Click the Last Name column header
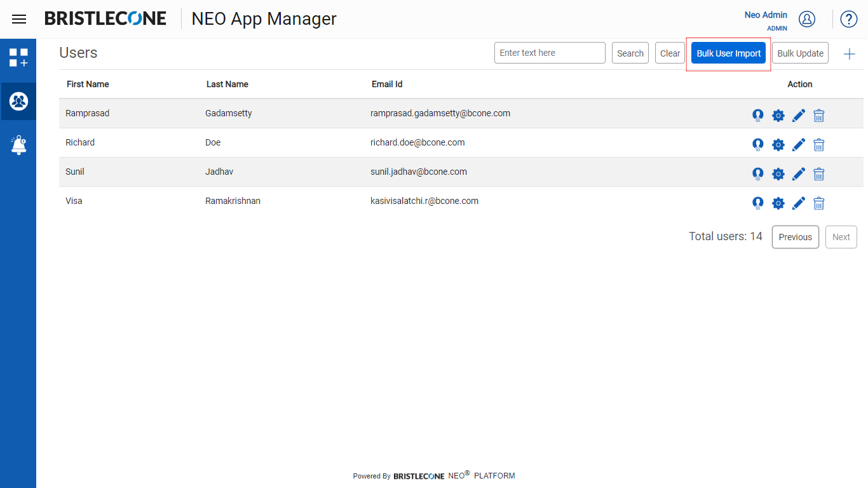868x488 pixels. tap(227, 84)
